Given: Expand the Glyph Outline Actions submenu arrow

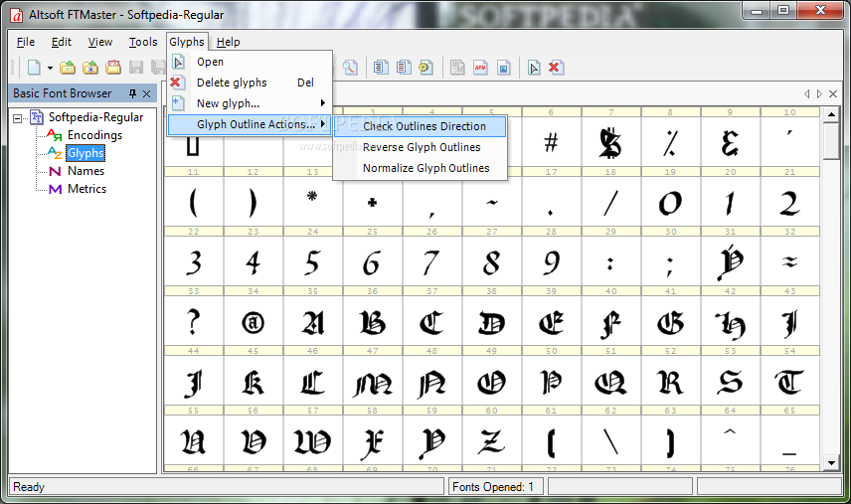Looking at the screenshot, I should pyautogui.click(x=323, y=124).
